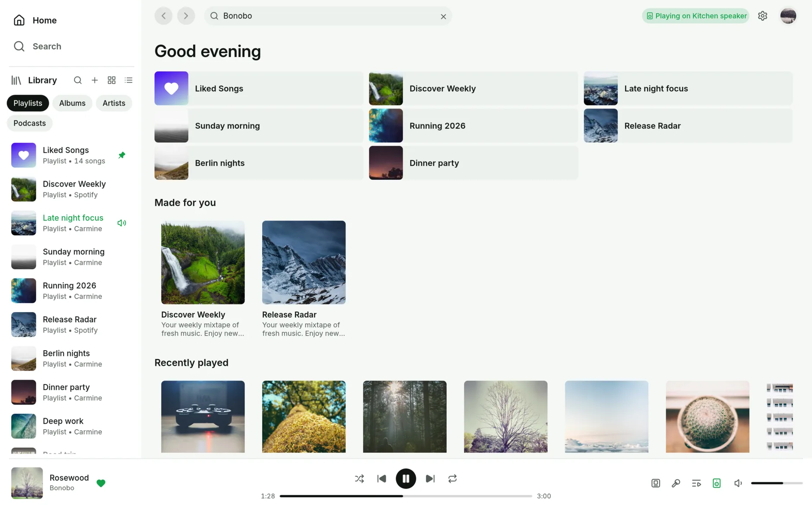Pause the current song
Viewport: 812px width, 508px height.
pyautogui.click(x=406, y=479)
